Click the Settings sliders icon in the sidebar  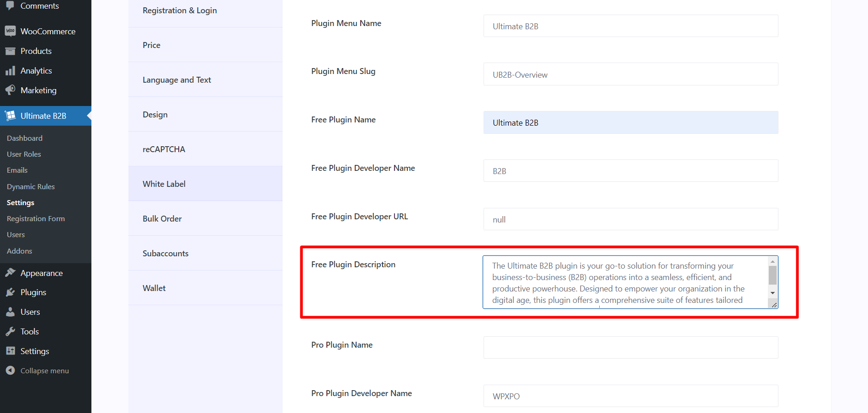click(x=10, y=351)
